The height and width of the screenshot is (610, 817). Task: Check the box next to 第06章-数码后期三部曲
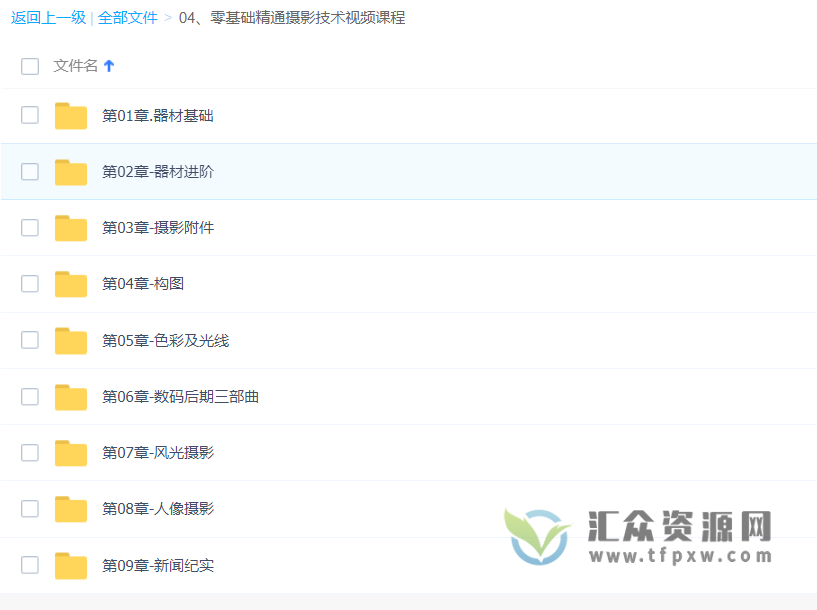pyautogui.click(x=29, y=396)
